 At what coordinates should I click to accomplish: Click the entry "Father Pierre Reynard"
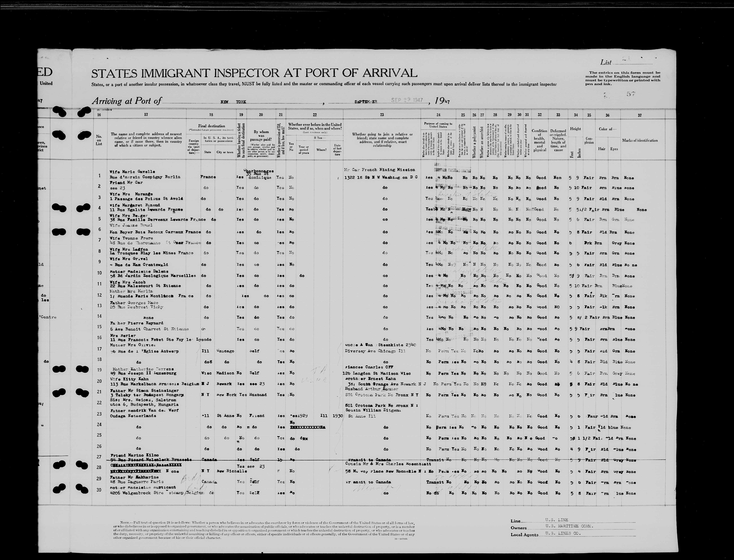[x=136, y=323]
